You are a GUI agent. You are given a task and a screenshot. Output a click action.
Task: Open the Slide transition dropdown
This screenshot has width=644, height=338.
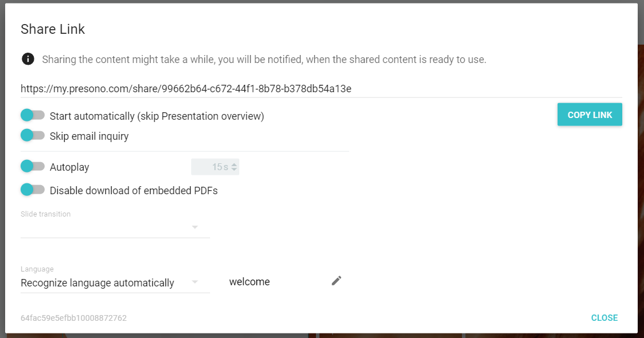115,227
